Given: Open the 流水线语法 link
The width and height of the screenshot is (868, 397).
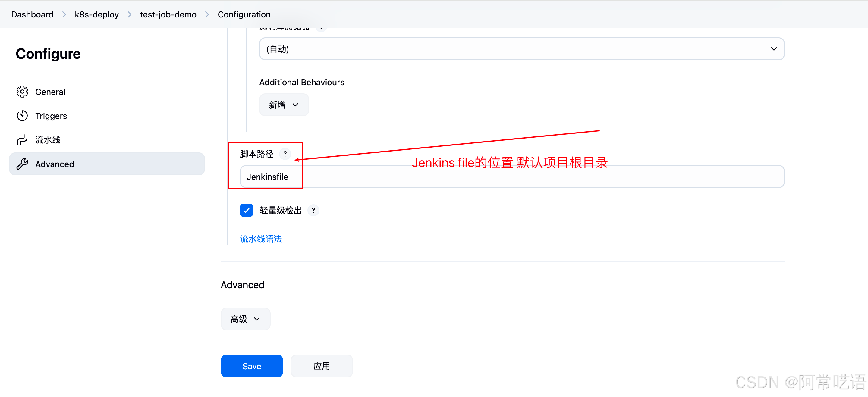Looking at the screenshot, I should pyautogui.click(x=261, y=239).
